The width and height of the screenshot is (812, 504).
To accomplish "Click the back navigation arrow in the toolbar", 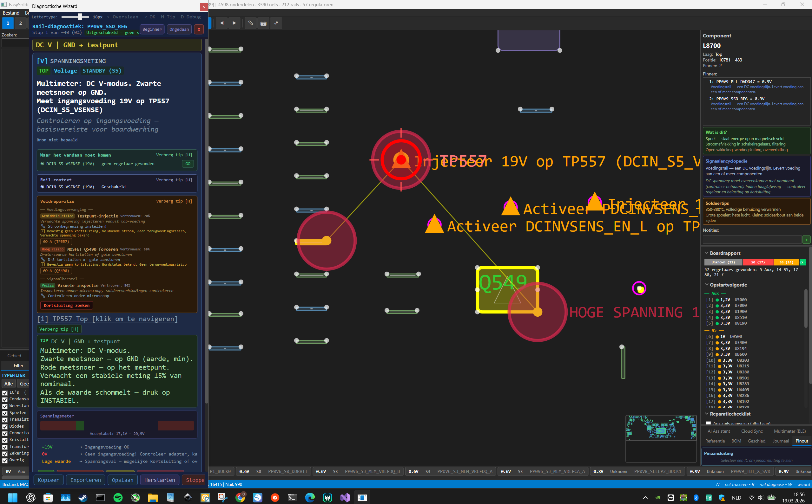I will 221,23.
